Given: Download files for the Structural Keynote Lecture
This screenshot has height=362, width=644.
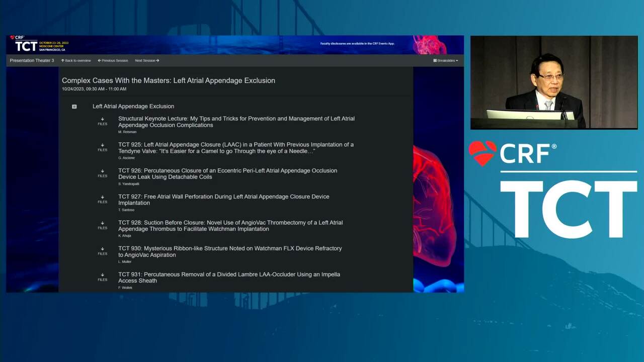Looking at the screenshot, I should 102,121.
